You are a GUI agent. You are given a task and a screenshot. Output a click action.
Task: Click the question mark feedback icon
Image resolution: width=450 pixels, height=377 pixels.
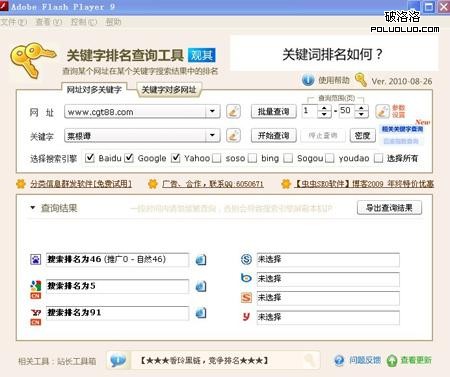pos(339,360)
